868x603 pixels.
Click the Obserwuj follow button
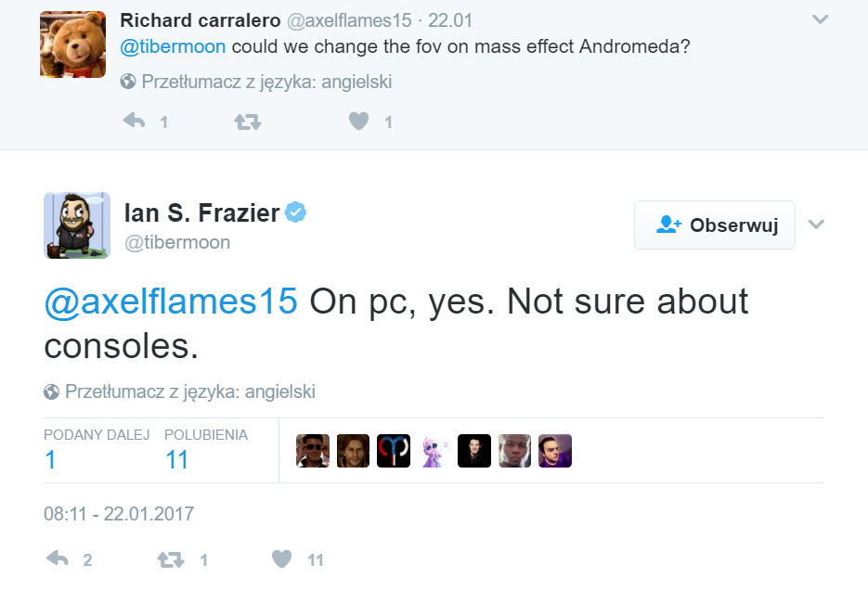(x=714, y=225)
